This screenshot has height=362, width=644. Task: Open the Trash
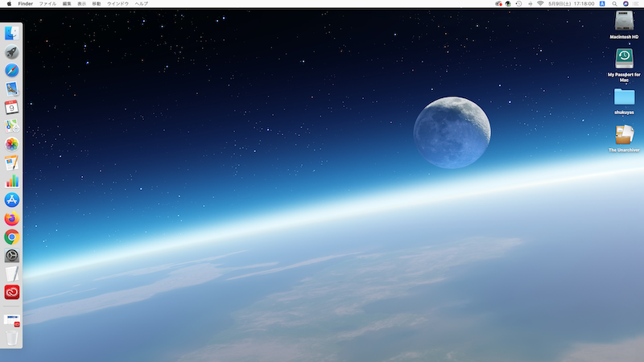tap(11, 338)
